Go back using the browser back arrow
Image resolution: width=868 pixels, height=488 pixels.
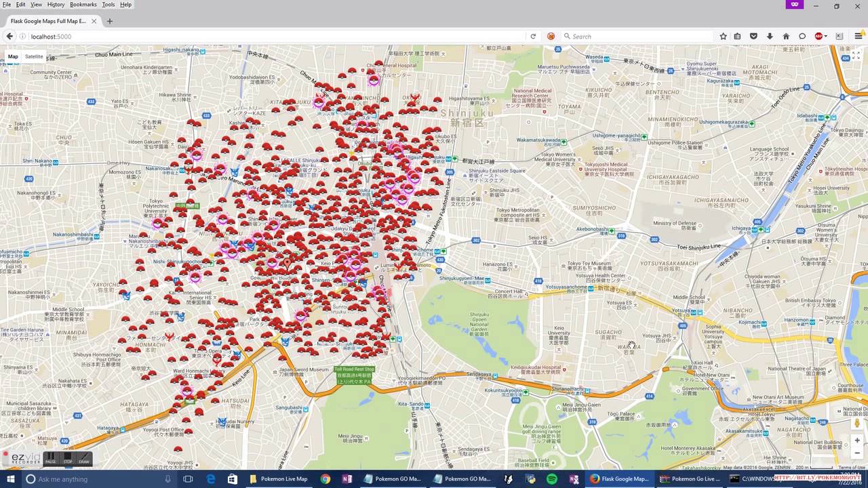pyautogui.click(x=9, y=36)
